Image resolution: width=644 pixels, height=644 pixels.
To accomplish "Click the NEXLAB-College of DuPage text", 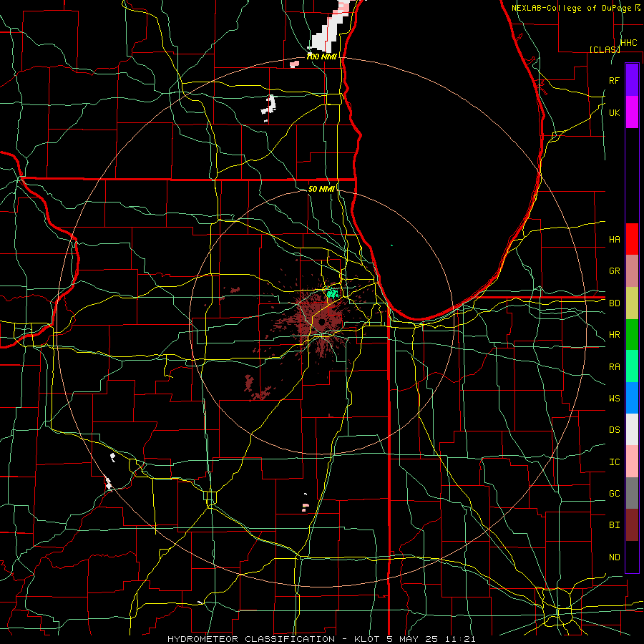I will click(571, 8).
